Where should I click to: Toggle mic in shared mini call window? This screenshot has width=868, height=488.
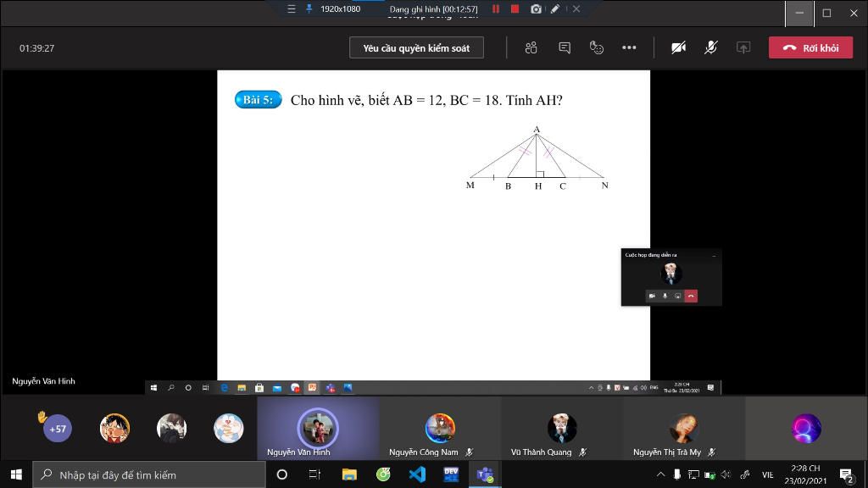tap(665, 296)
